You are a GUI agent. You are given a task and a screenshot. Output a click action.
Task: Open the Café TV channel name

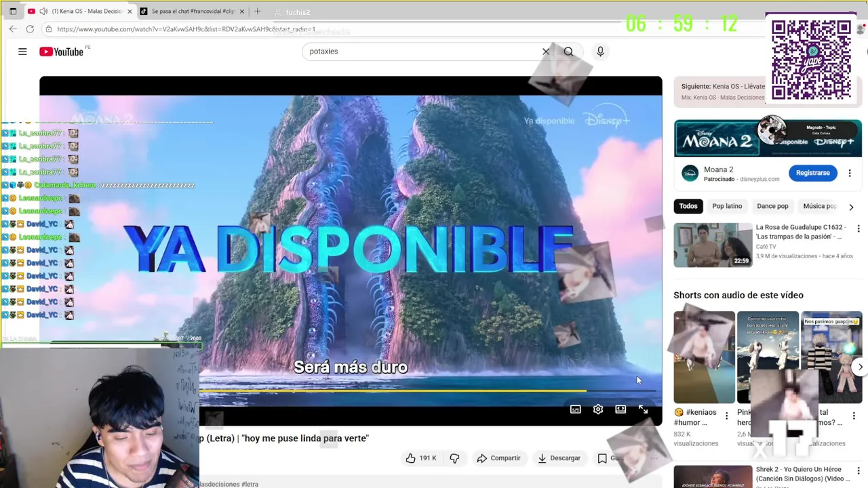pos(767,247)
